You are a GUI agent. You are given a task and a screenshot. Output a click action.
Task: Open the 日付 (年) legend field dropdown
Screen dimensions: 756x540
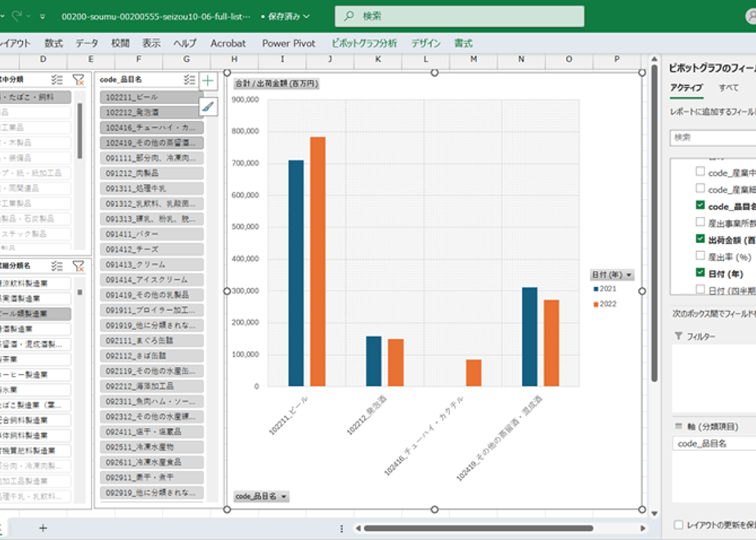(x=612, y=275)
